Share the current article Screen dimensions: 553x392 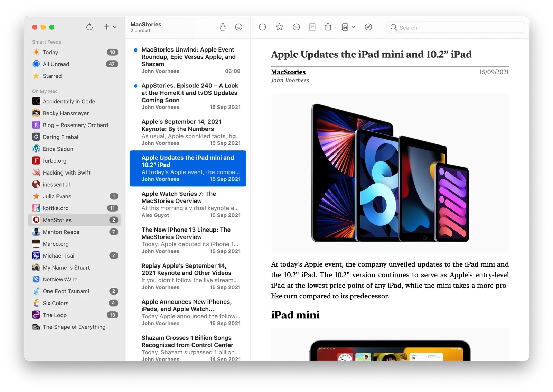click(x=328, y=27)
